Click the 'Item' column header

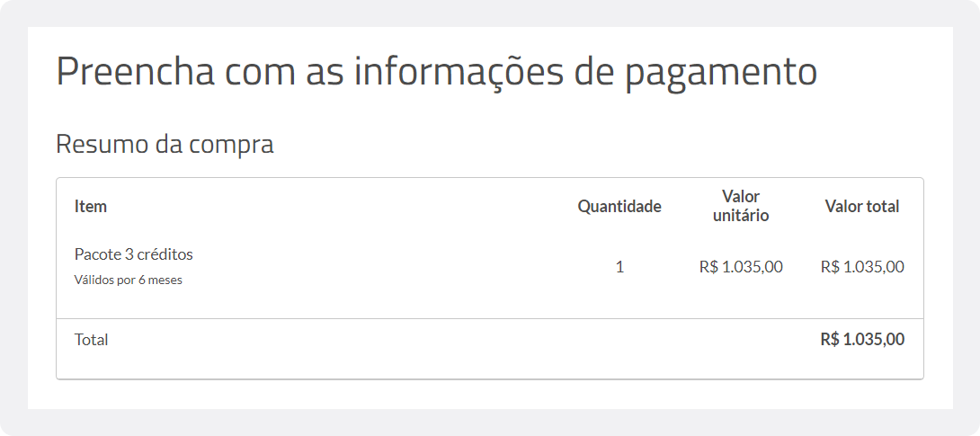click(x=91, y=206)
